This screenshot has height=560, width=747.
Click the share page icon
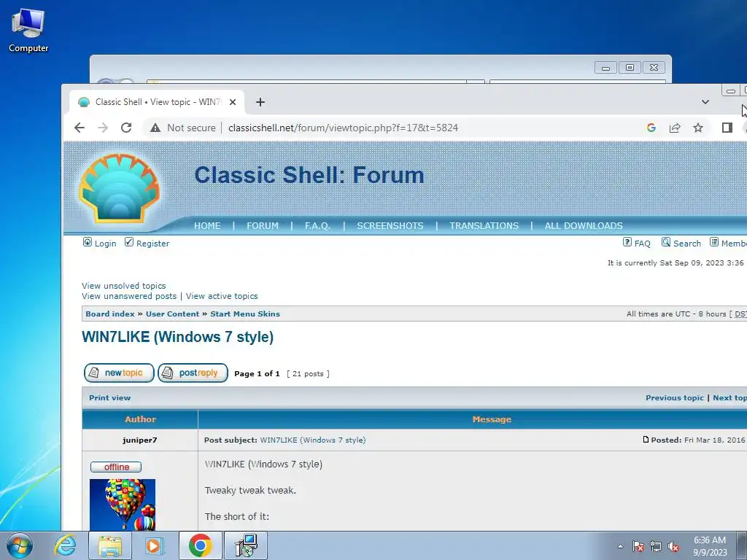675,128
